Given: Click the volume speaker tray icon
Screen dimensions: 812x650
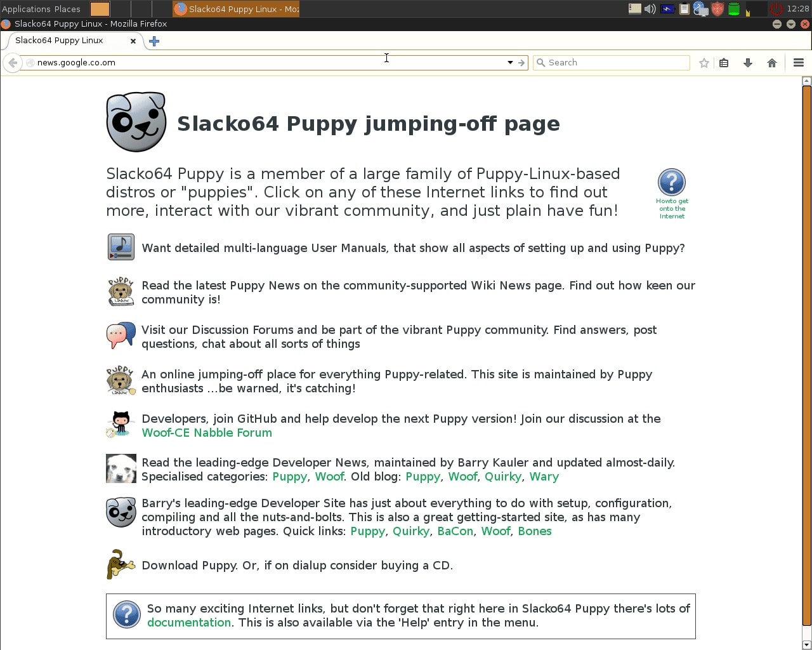Looking at the screenshot, I should pos(650,9).
